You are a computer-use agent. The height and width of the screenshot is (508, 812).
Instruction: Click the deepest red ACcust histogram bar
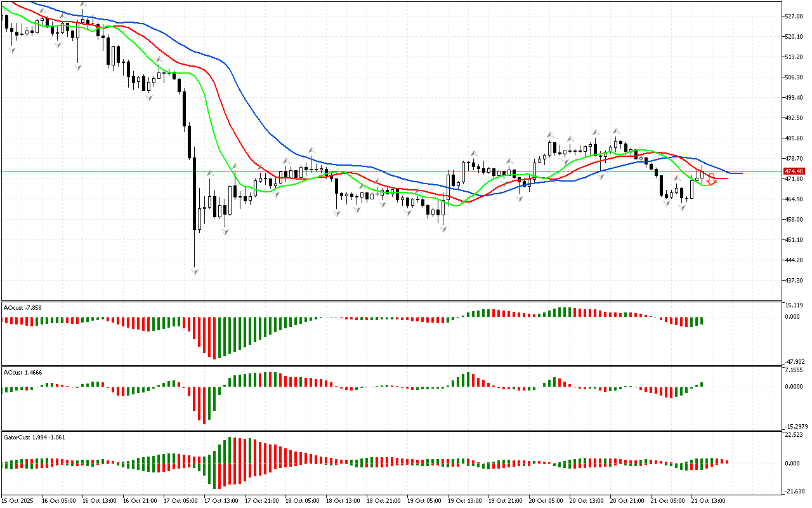click(204, 404)
